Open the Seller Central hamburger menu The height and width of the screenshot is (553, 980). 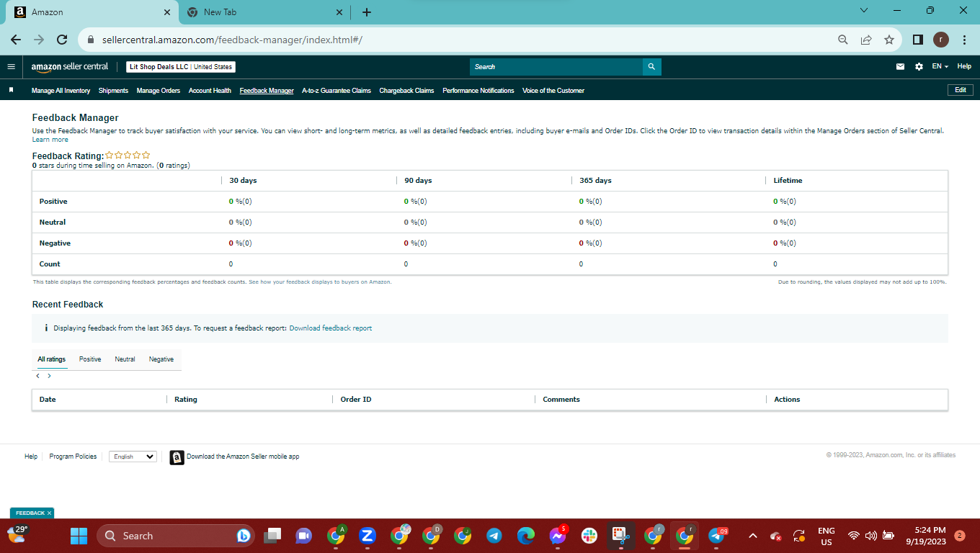point(11,67)
